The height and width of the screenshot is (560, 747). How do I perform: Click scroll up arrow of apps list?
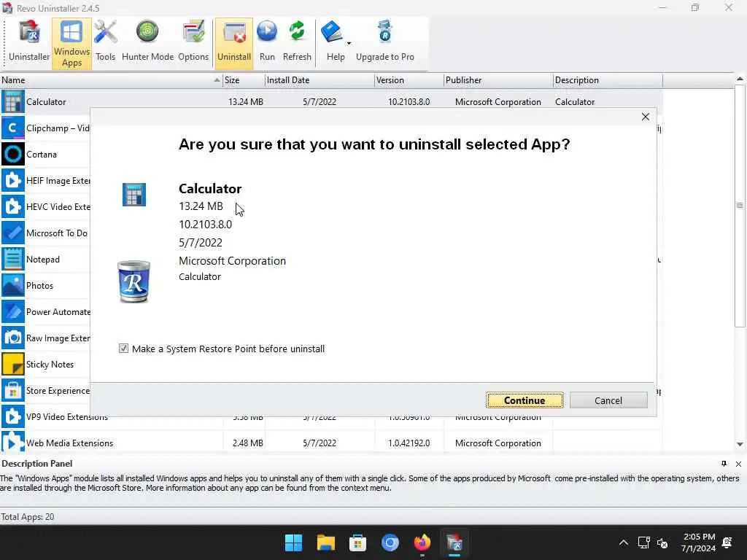coord(740,79)
